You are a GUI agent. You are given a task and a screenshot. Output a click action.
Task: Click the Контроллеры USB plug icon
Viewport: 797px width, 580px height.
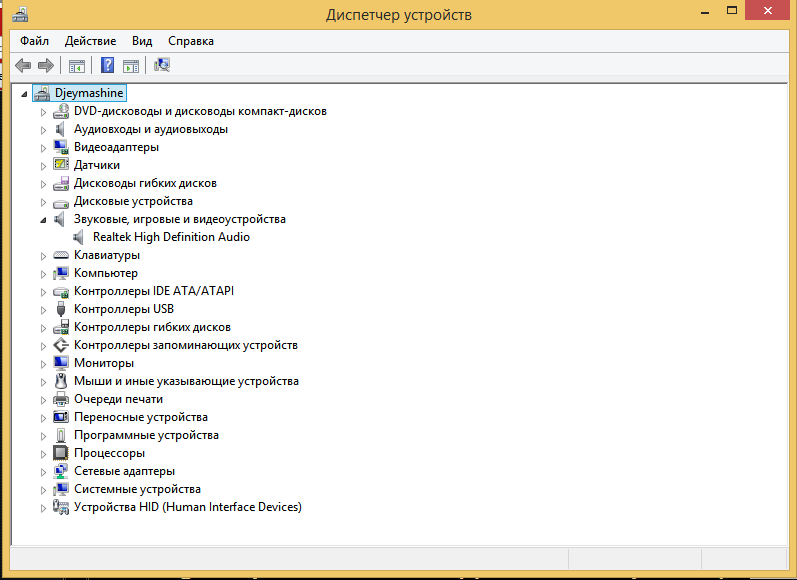tap(60, 309)
